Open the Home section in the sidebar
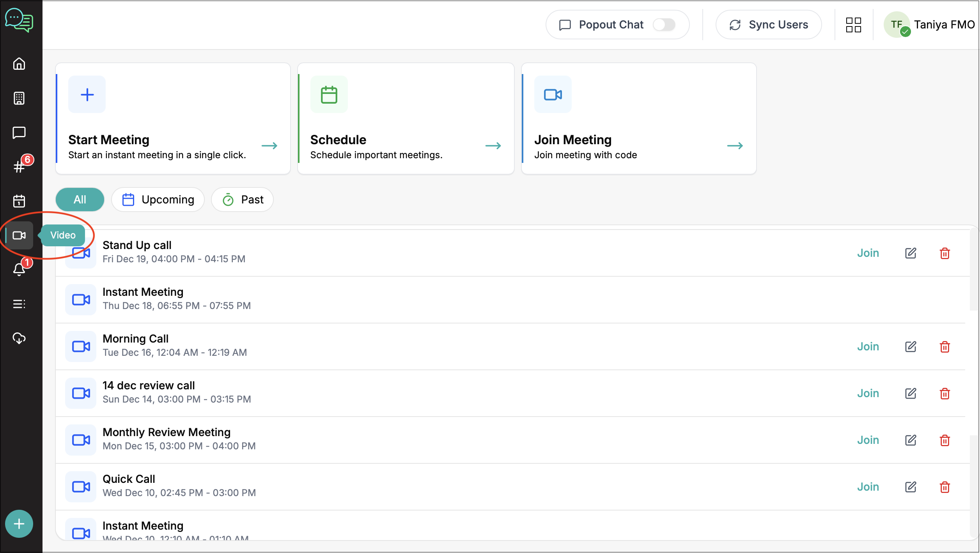Viewport: 980px width, 553px height. tap(19, 64)
